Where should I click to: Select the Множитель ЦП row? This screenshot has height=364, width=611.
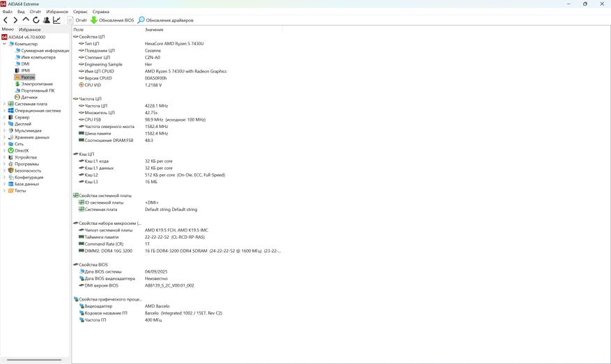(177, 113)
